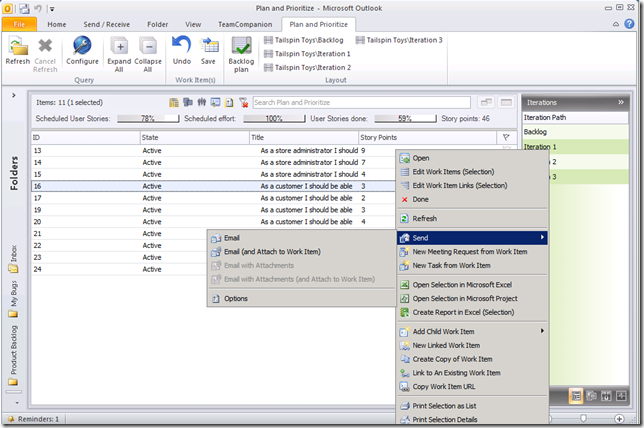This screenshot has height=428, width=644.
Task: Choose Link to An Existing Work Item
Action: (472, 373)
